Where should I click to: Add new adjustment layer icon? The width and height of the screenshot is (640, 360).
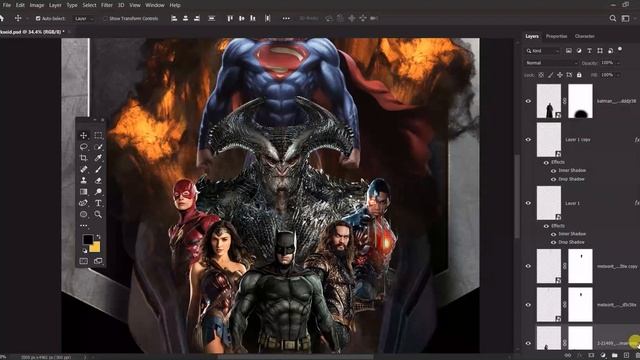(x=603, y=356)
